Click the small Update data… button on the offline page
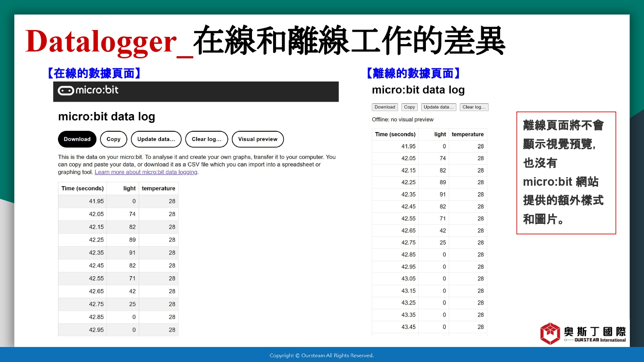 (x=438, y=107)
